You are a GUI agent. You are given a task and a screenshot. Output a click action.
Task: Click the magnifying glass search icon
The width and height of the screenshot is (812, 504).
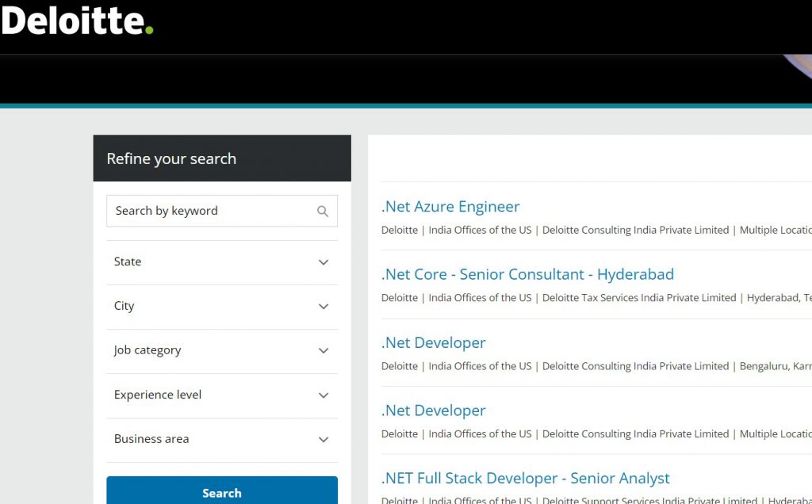[323, 211]
